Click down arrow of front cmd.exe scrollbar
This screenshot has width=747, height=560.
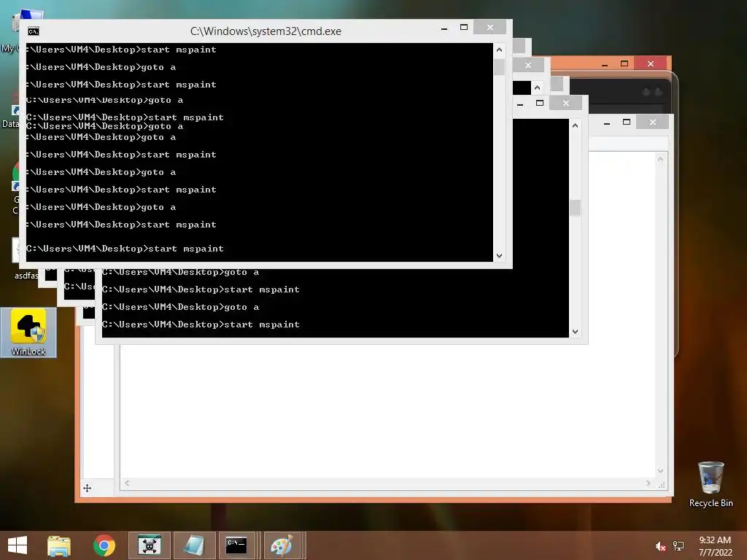[x=499, y=256]
